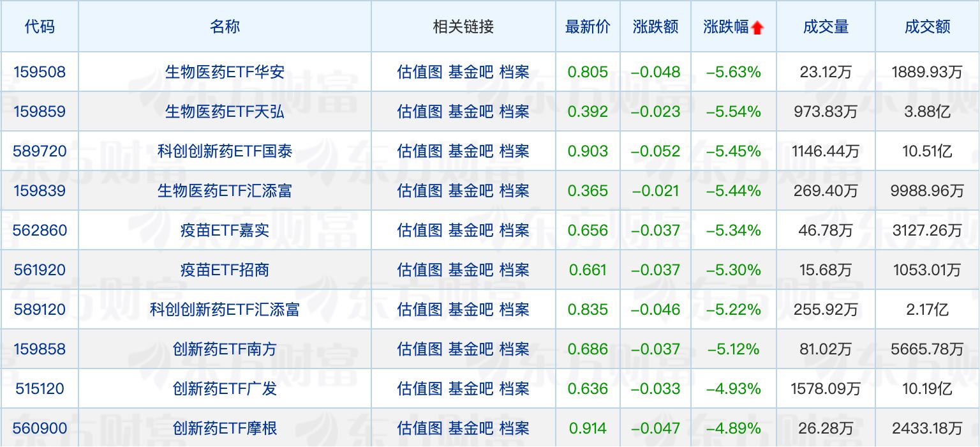Open 基金吧 for 创新药ETF南方
This screenshot has height=447, width=980.
(x=471, y=349)
